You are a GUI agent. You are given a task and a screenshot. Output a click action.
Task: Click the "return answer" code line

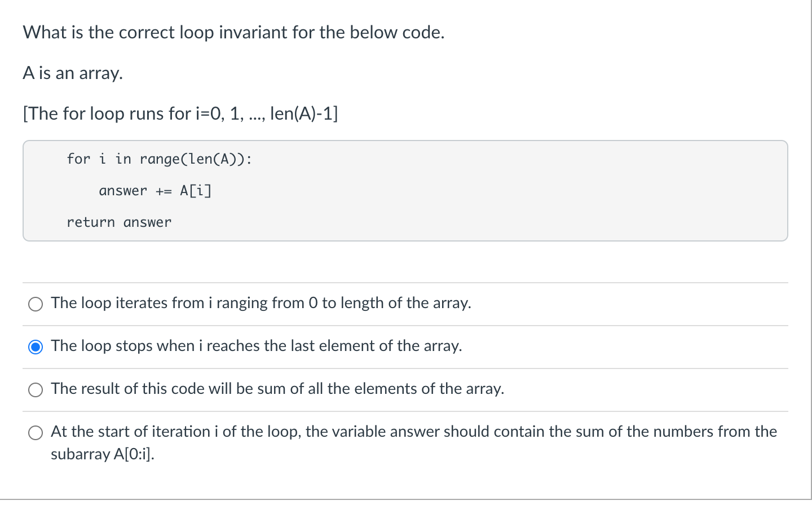(119, 222)
